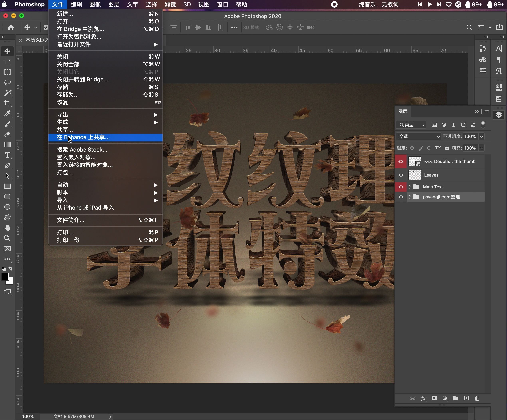Open the layer styles fx menu
The height and width of the screenshot is (420, 507).
click(x=424, y=398)
